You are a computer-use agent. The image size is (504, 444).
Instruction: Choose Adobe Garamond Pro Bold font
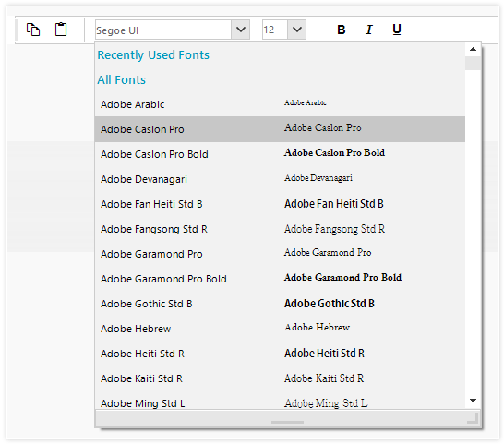tap(280, 279)
